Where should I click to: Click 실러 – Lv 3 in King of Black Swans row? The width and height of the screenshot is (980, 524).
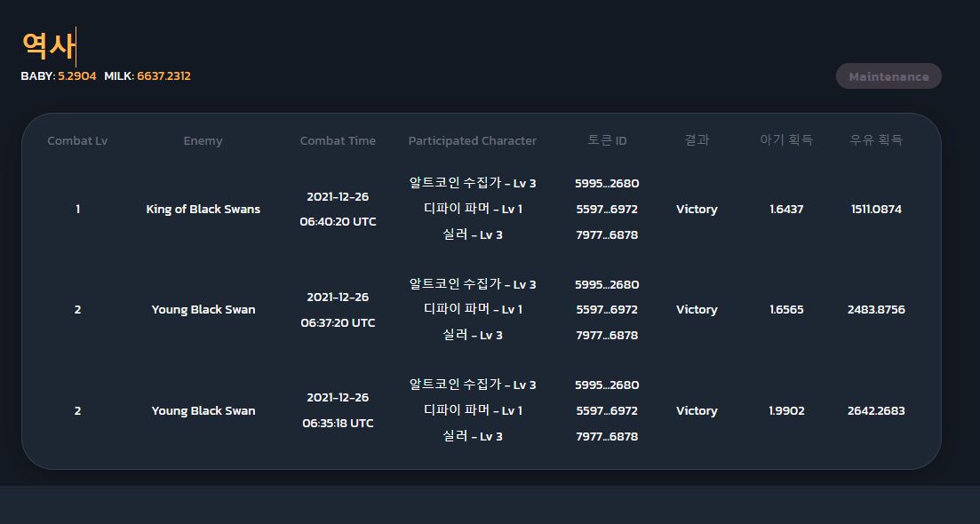click(473, 234)
